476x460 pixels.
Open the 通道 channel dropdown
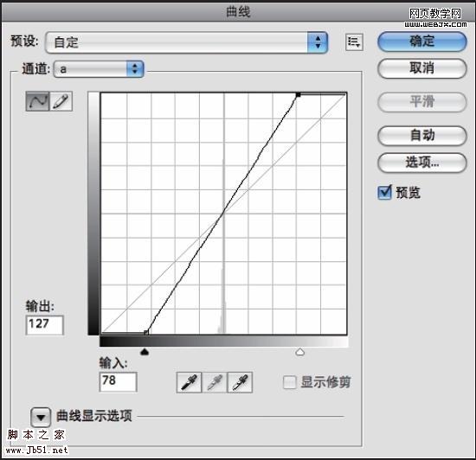pyautogui.click(x=99, y=69)
